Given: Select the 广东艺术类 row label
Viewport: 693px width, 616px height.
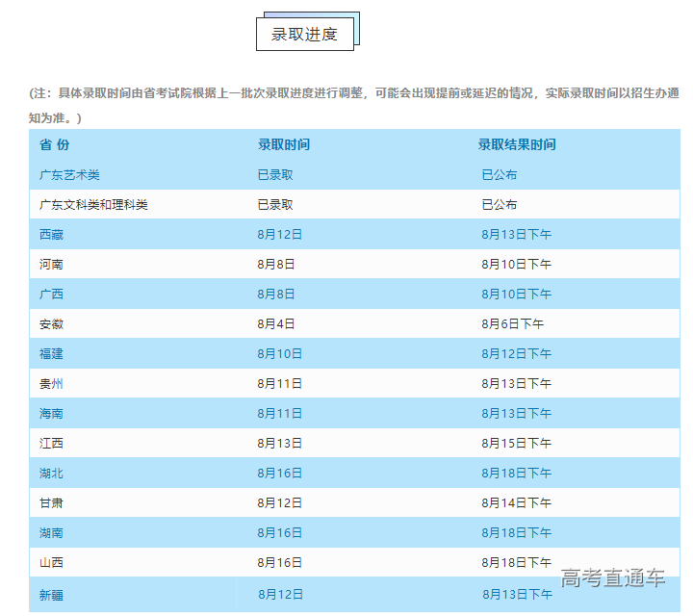Looking at the screenshot, I should 70,175.
